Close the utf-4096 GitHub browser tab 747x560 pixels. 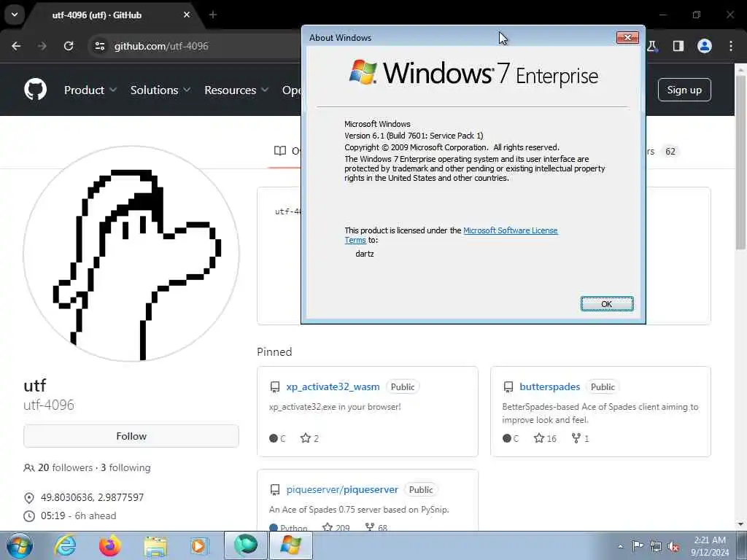pyautogui.click(x=187, y=15)
